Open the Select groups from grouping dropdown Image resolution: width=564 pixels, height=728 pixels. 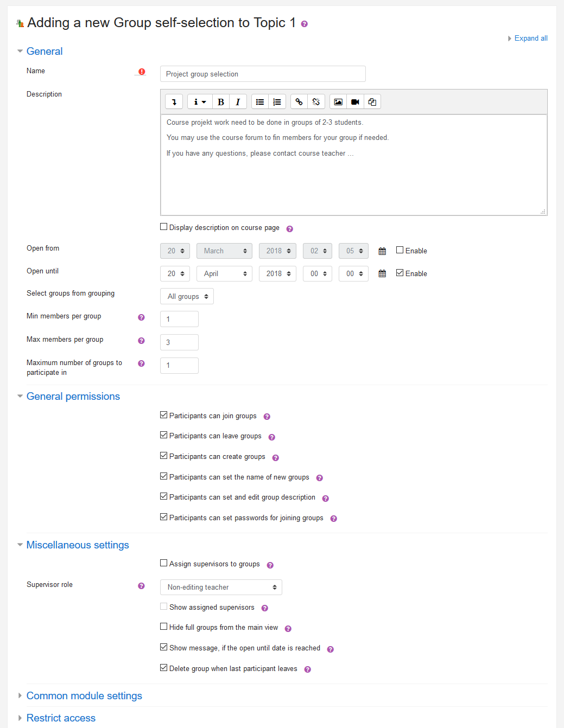coord(187,296)
